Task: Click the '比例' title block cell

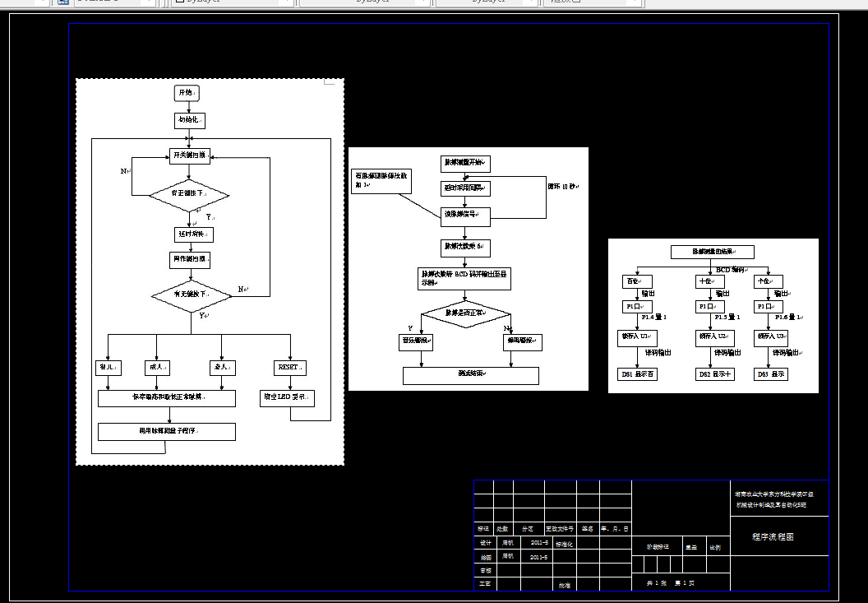Action: pyautogui.click(x=715, y=548)
